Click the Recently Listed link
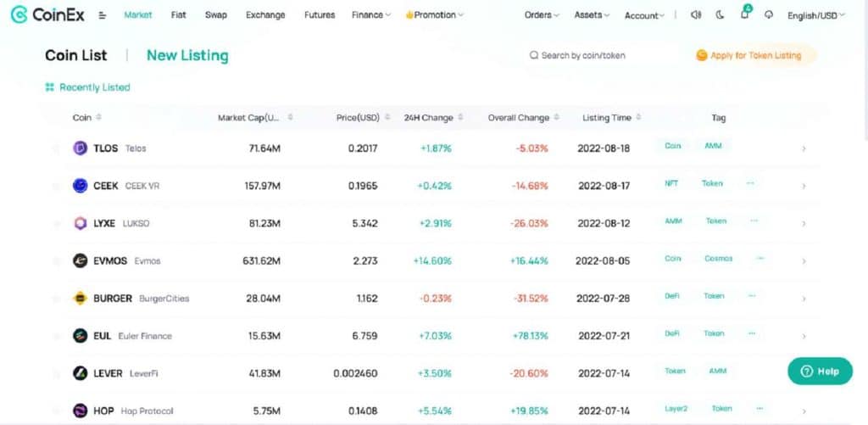Viewport: 868px width, 425px height. (95, 87)
